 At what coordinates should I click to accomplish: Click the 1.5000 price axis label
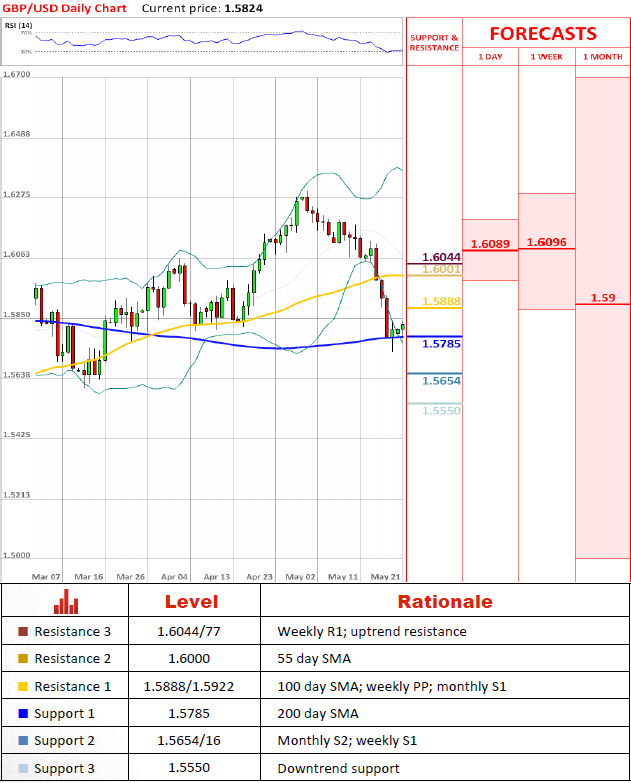tap(16, 555)
